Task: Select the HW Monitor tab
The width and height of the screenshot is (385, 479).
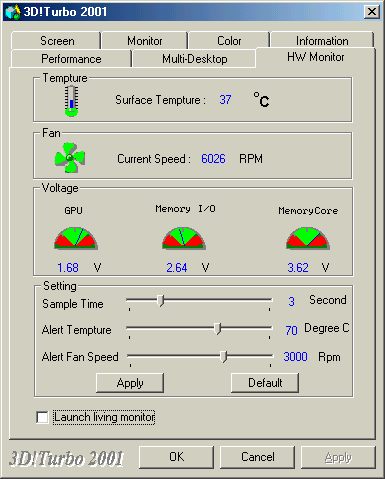Action: coord(315,57)
